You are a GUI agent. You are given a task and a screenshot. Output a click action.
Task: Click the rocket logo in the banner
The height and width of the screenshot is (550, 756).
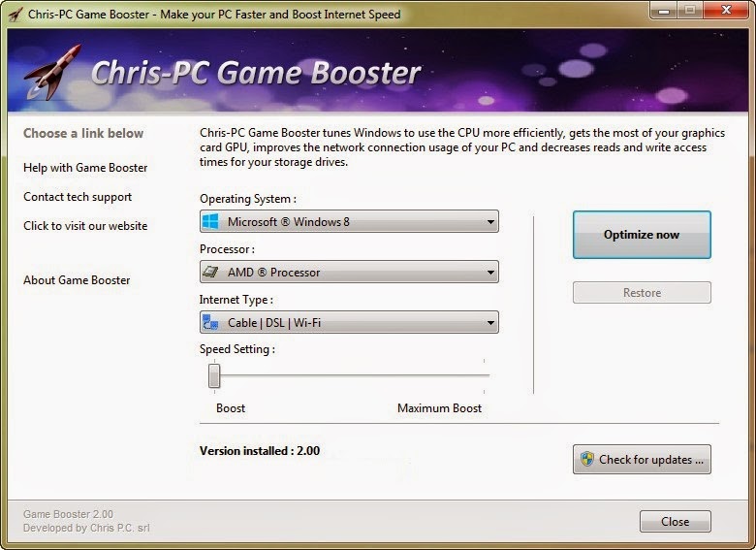coord(53,73)
